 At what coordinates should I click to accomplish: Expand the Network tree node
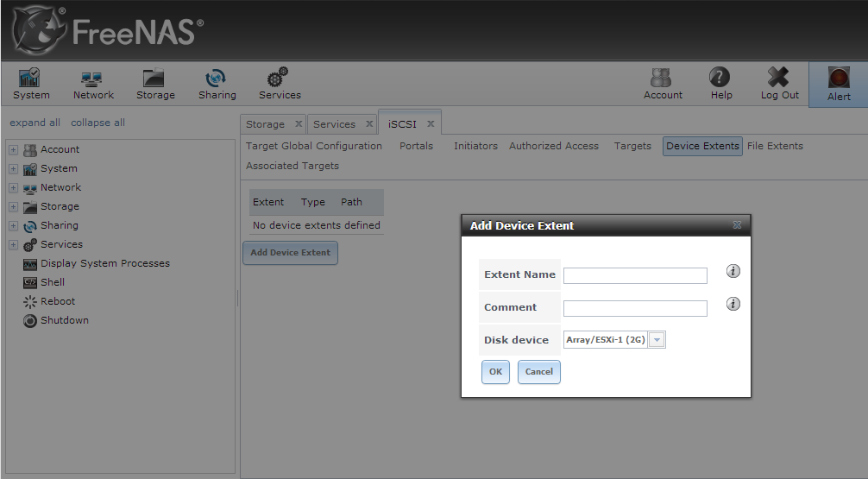click(x=13, y=188)
